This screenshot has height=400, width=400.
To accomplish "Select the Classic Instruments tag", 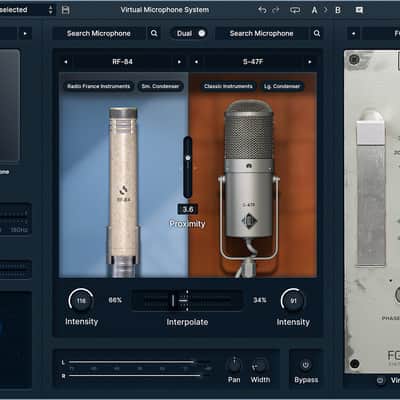I will (x=228, y=86).
